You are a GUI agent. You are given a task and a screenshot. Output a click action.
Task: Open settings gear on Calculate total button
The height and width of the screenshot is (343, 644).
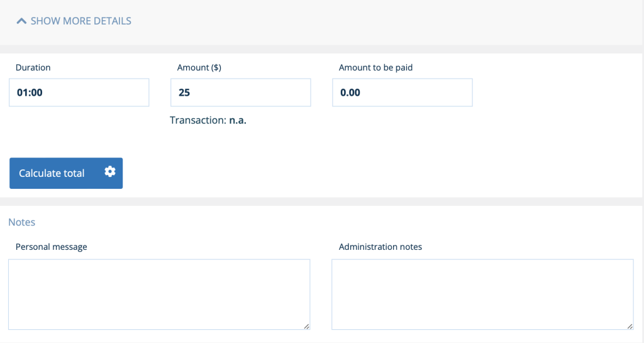(x=110, y=172)
